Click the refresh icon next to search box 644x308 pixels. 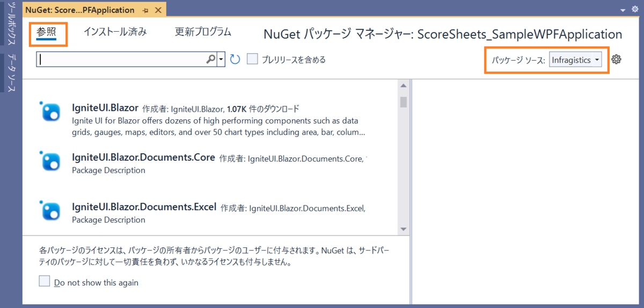pos(235,59)
